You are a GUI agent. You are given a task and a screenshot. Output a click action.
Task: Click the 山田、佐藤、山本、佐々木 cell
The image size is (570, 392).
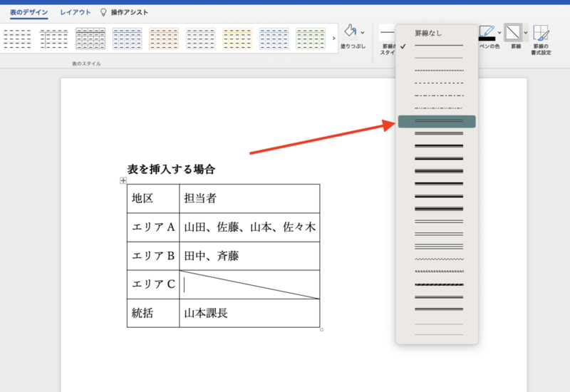(249, 227)
